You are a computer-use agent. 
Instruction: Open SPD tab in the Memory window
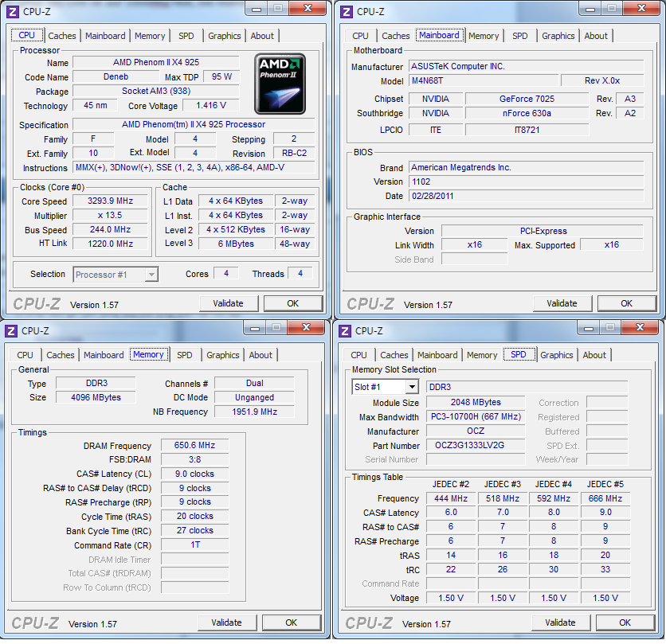click(184, 355)
